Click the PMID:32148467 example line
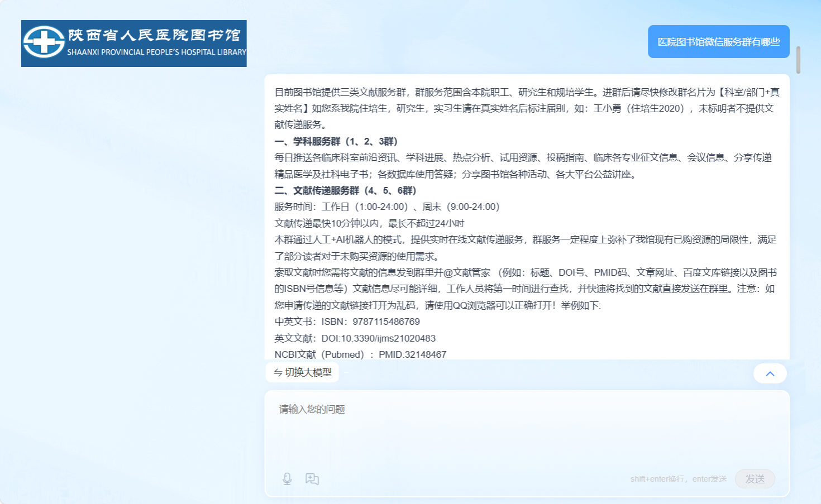 click(x=360, y=354)
